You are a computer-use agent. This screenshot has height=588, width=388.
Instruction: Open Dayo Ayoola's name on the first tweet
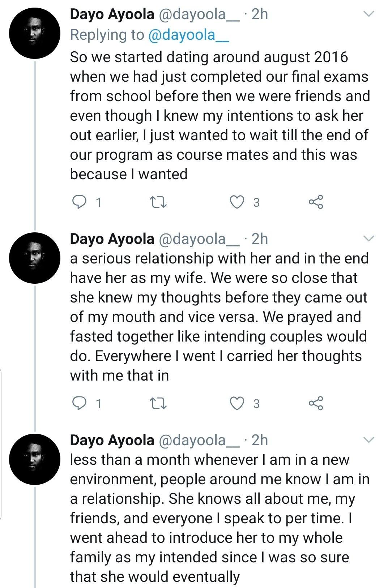click(x=112, y=14)
